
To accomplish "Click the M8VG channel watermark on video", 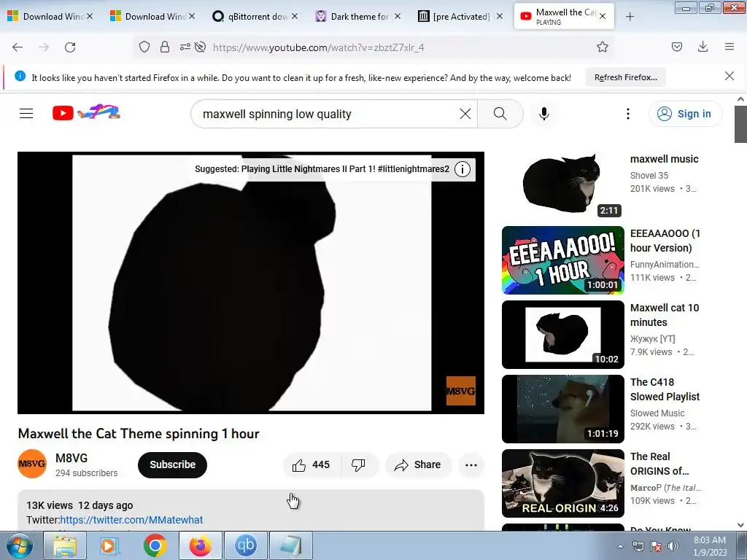I will [x=461, y=391].
